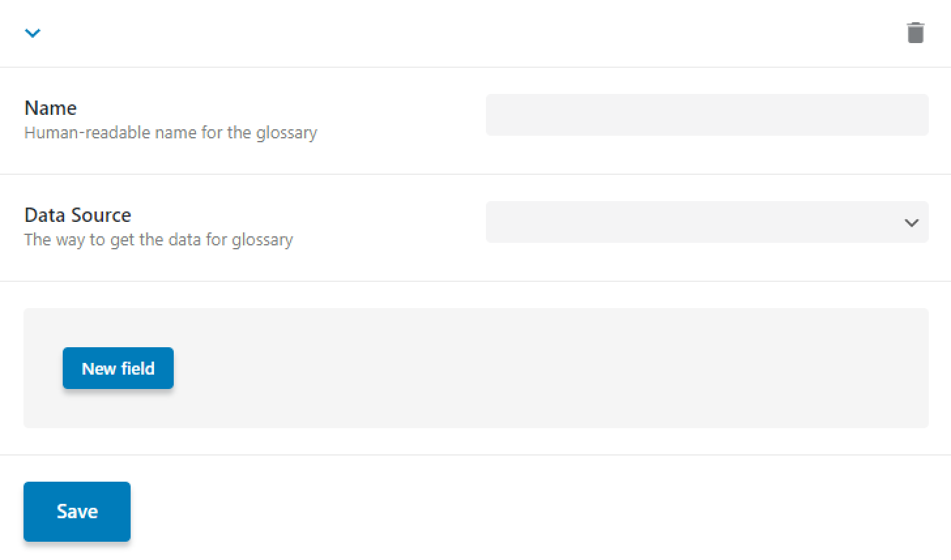This screenshot has width=951, height=560.
Task: Collapse the glossary panel using the blue chevron
Action: pyautogui.click(x=33, y=33)
